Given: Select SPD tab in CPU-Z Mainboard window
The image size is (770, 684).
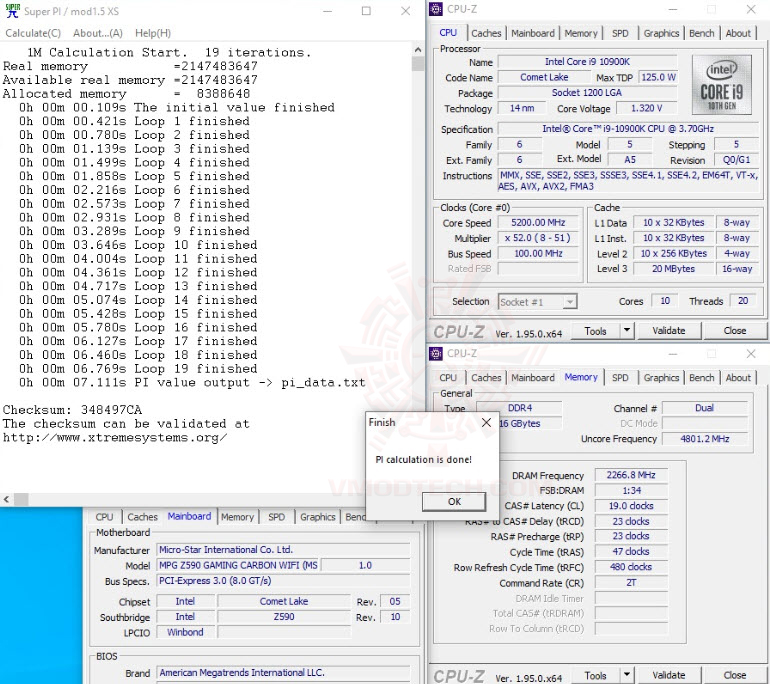Looking at the screenshot, I should pyautogui.click(x=276, y=517).
